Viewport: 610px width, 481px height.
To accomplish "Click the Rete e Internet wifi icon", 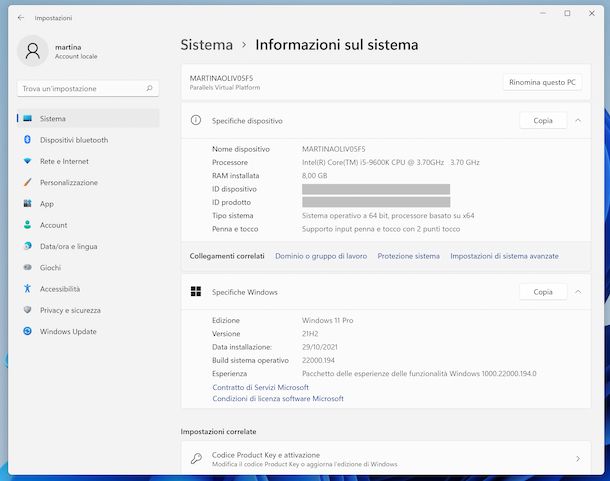I will coord(27,161).
